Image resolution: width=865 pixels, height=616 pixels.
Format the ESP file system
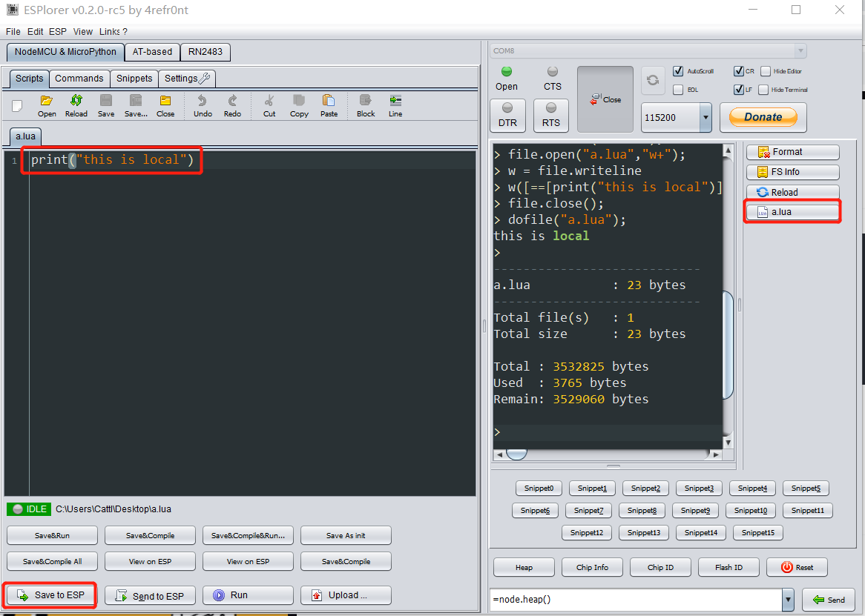(x=793, y=152)
